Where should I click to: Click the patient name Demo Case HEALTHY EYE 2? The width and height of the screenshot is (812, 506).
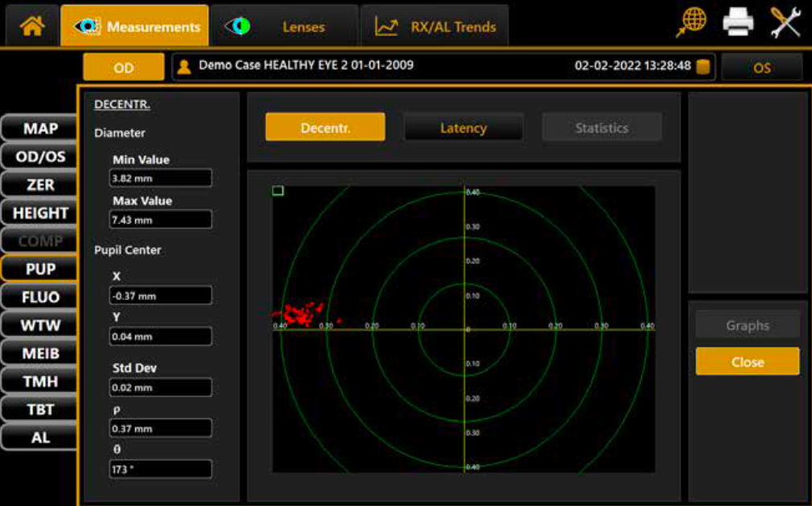(x=306, y=65)
